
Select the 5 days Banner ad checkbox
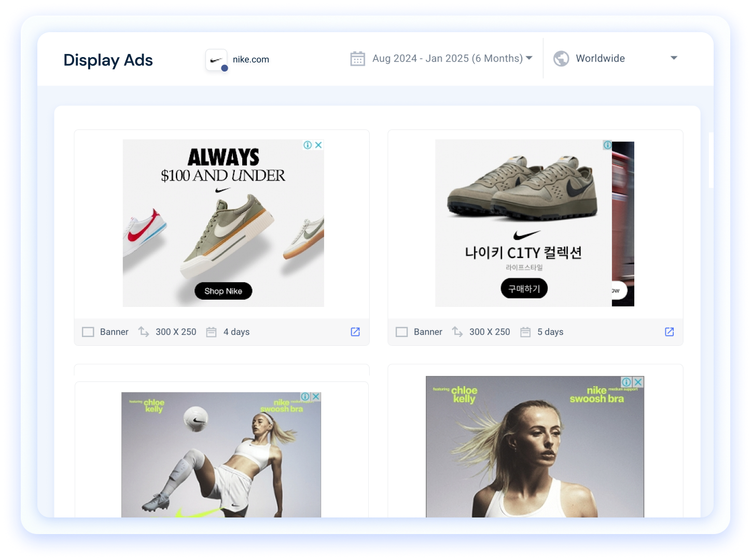(x=402, y=332)
